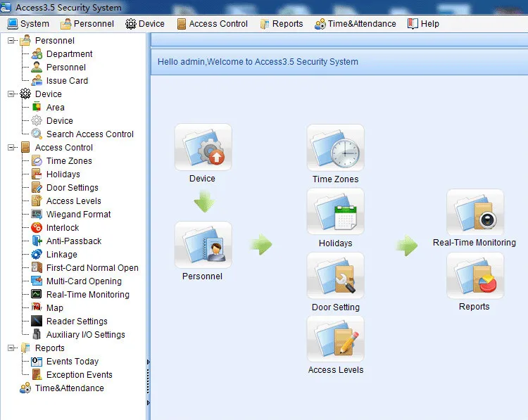Select the Linkage label in the tree
Viewport: 528px width, 420px height.
click(x=62, y=254)
